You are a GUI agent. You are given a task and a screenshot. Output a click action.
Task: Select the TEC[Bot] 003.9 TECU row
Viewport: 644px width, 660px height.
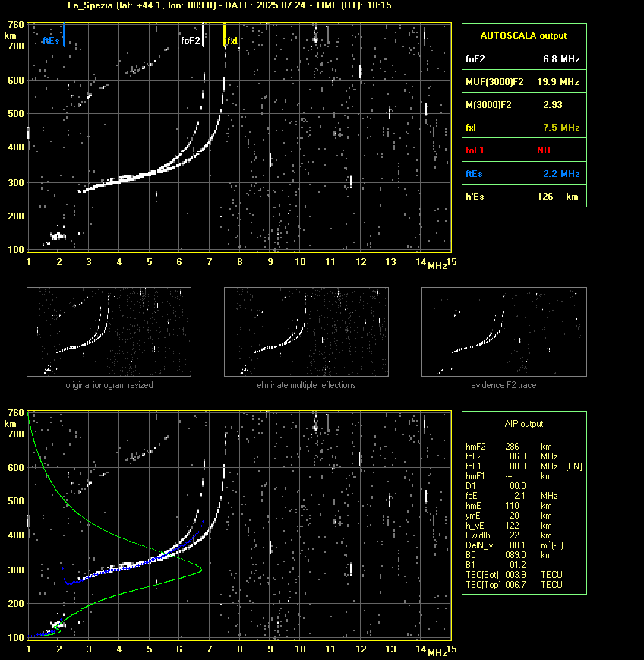click(514, 575)
